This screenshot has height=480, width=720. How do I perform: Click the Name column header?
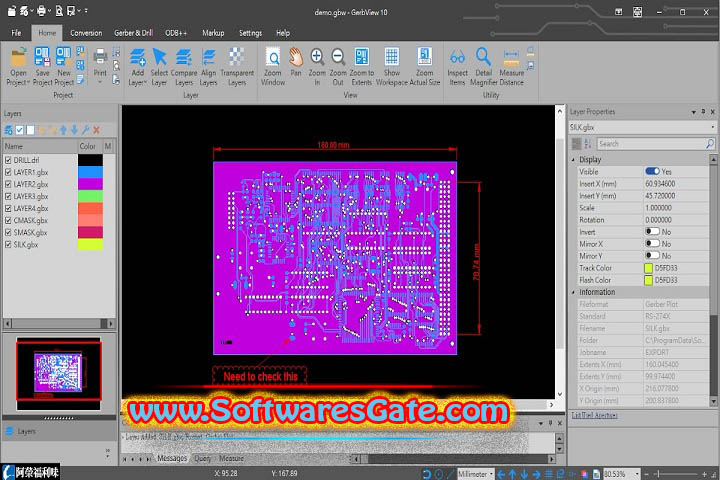pos(40,146)
